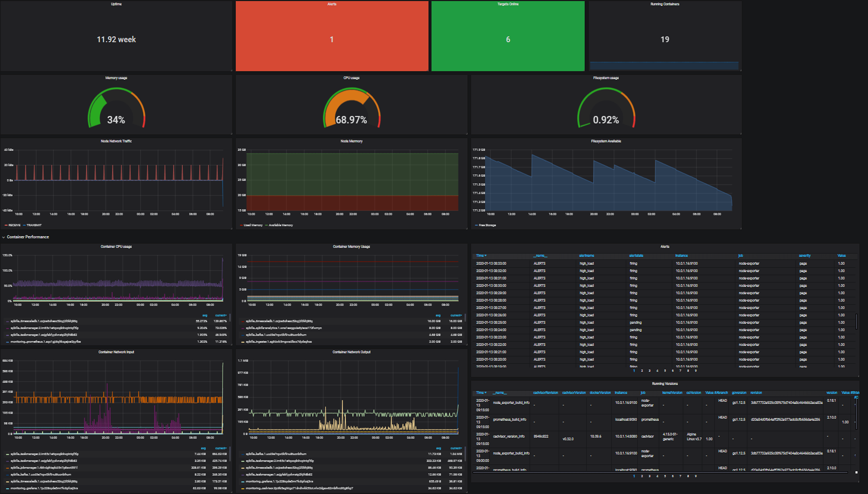868x494 pixels.
Task: Toggle sybilla_jobmanager series in Container Network Input legend
Action: tap(44, 468)
